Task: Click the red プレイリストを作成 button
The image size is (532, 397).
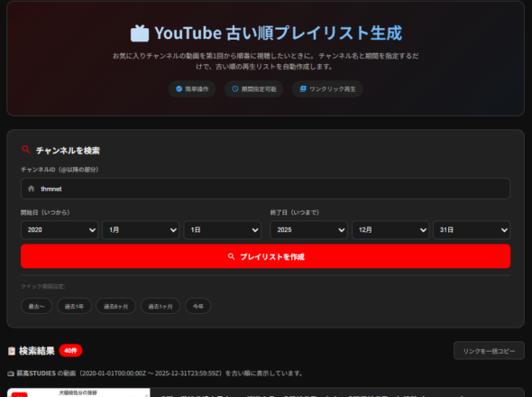Action: (265, 256)
